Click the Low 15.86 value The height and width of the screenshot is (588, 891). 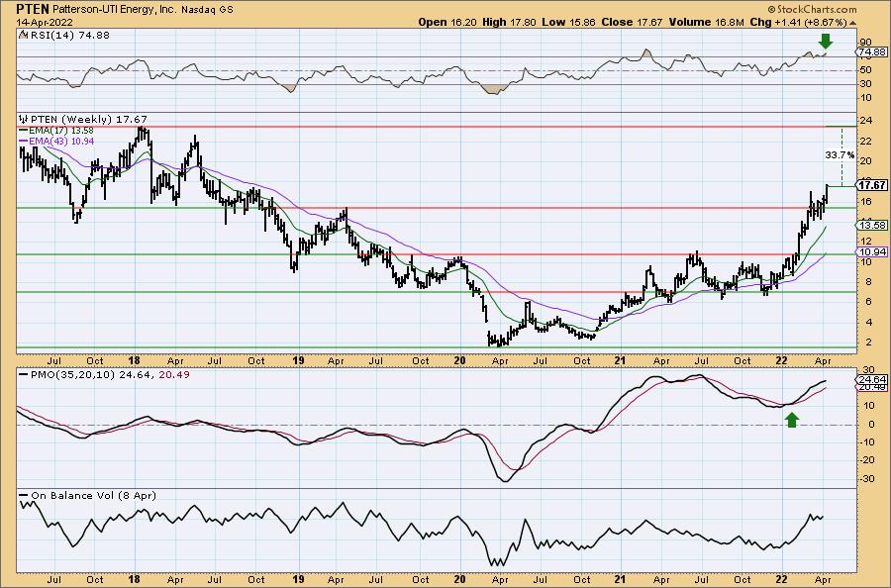coord(567,22)
